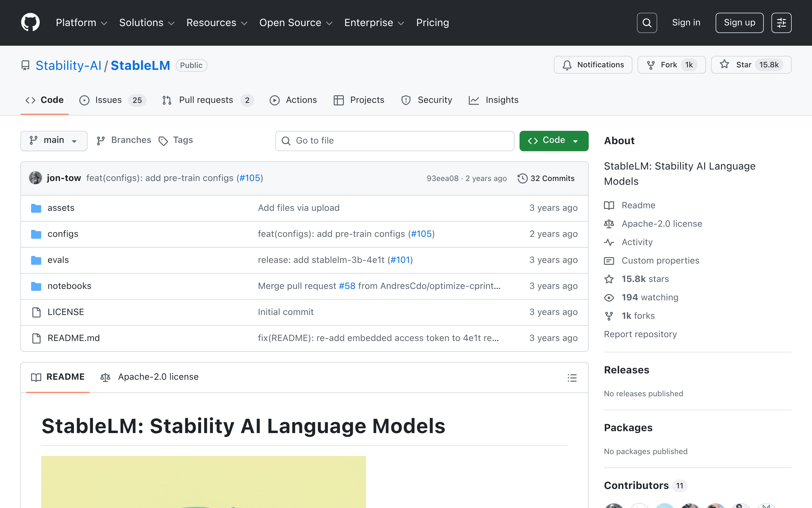Open the 'Initial commit' message for LICENSE

click(x=285, y=312)
